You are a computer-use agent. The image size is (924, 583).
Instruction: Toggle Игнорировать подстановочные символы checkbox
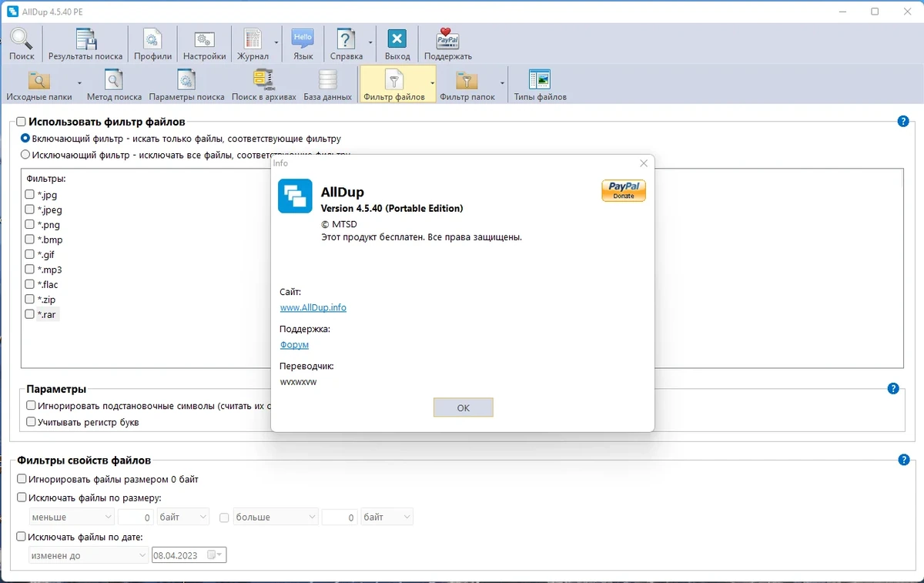31,405
